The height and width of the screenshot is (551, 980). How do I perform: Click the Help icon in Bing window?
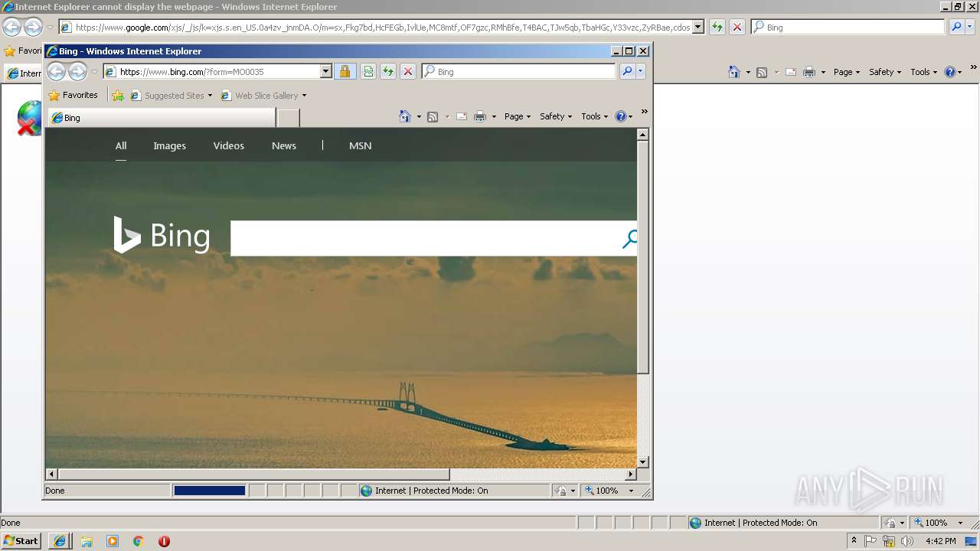tap(621, 116)
